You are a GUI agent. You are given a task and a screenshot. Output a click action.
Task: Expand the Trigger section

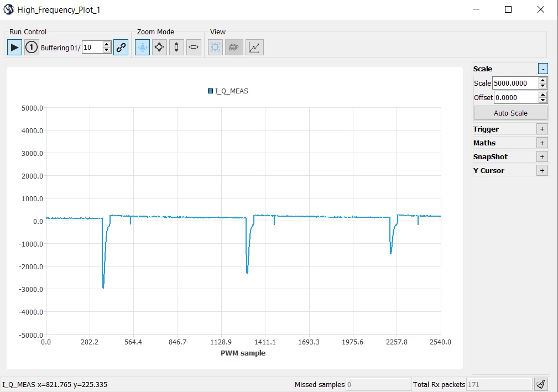pyautogui.click(x=542, y=129)
